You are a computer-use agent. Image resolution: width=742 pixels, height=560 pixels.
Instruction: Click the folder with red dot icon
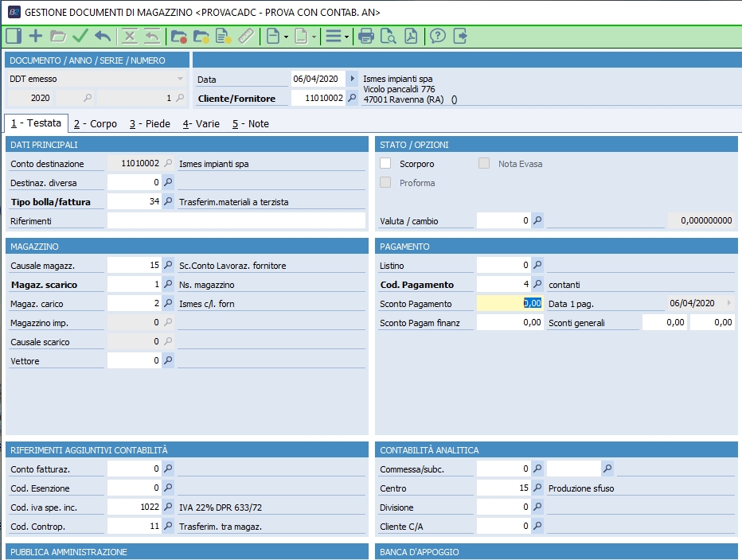pyautogui.click(x=178, y=37)
